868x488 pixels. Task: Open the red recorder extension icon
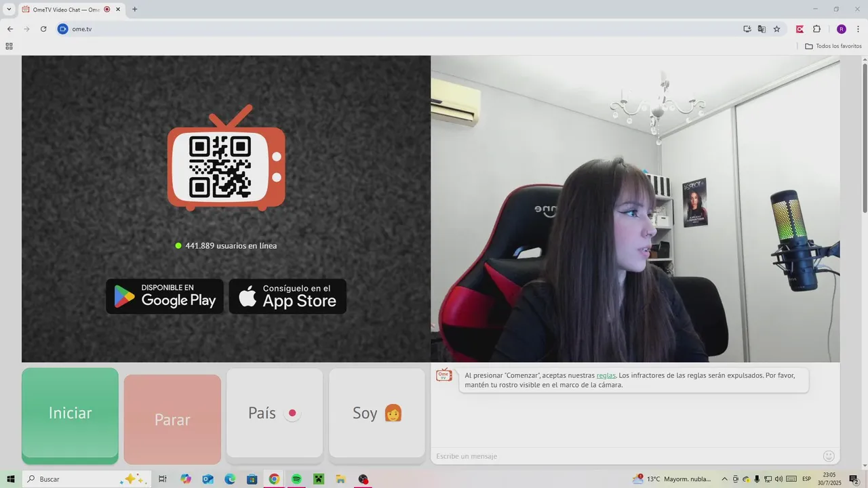click(x=800, y=29)
